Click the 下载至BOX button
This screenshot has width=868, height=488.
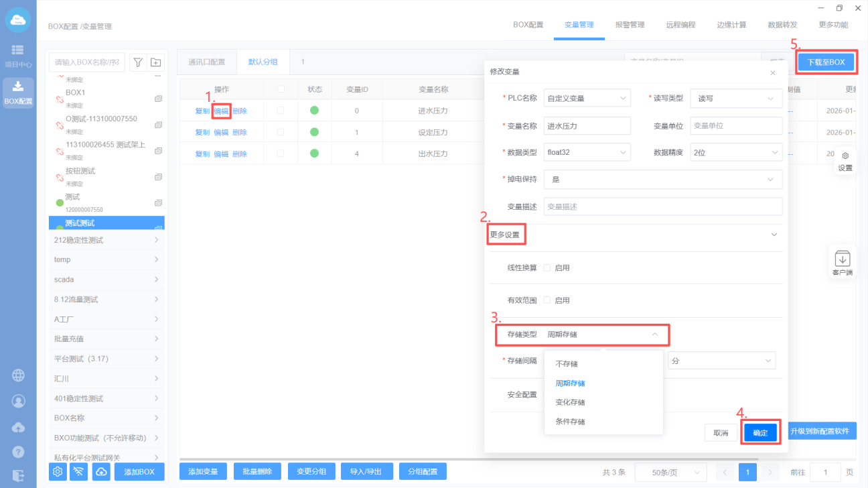(826, 62)
